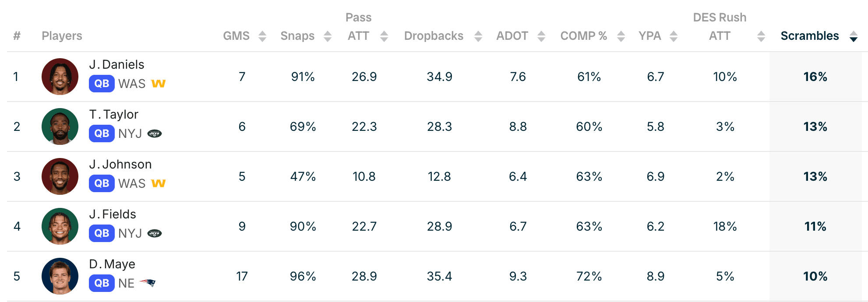Image resolution: width=868 pixels, height=302 pixels.
Task: Open the J. Johnson player link
Action: 120,164
